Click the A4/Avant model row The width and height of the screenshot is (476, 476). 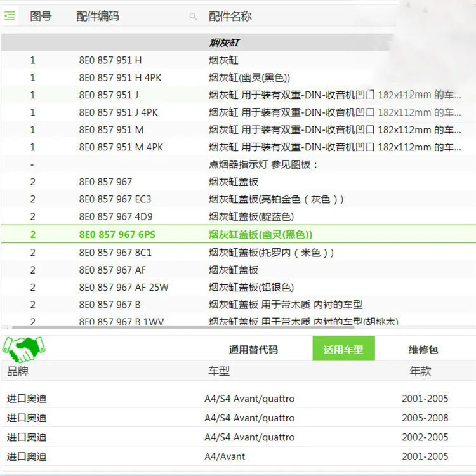238,456
